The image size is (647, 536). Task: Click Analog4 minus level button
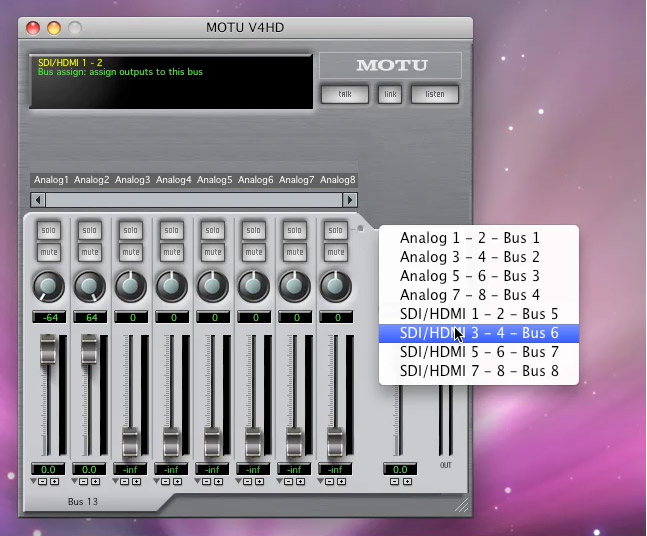point(165,482)
